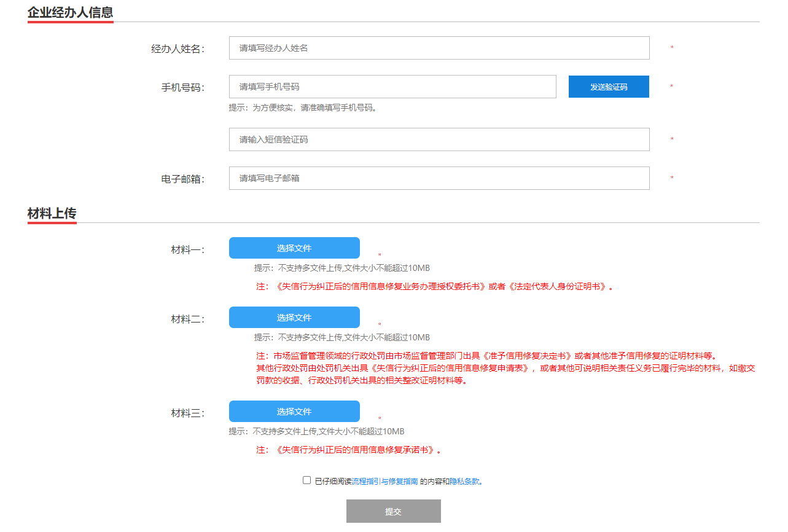
Task: Open the 流程指引与修复指南 link
Action: [384, 482]
